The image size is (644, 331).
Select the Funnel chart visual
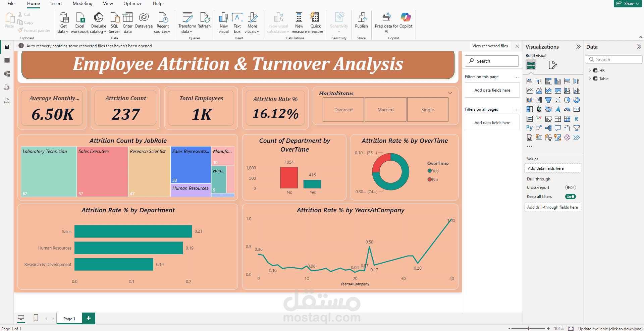(x=548, y=100)
